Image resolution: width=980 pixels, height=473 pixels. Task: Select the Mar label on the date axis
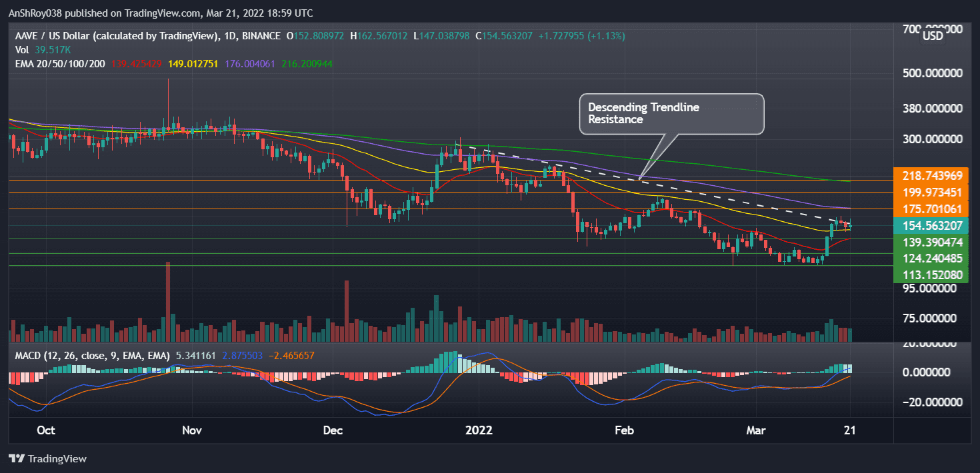point(756,430)
